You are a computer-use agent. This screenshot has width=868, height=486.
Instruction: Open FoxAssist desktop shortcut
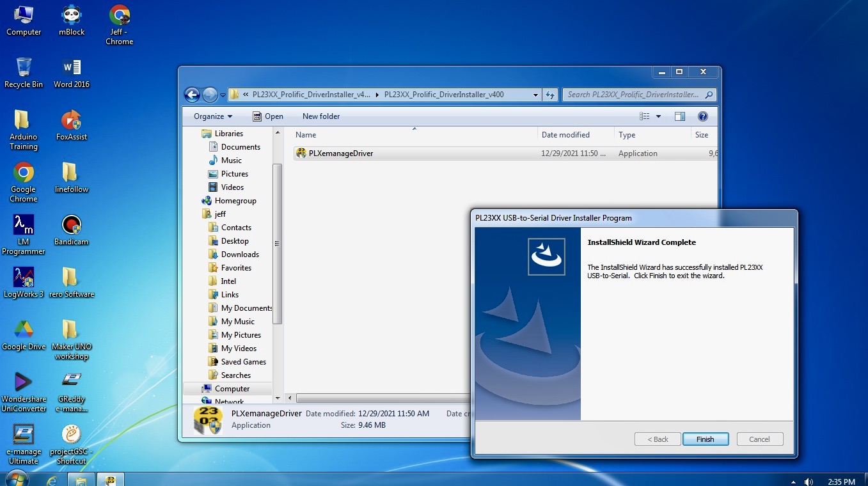[x=72, y=125]
